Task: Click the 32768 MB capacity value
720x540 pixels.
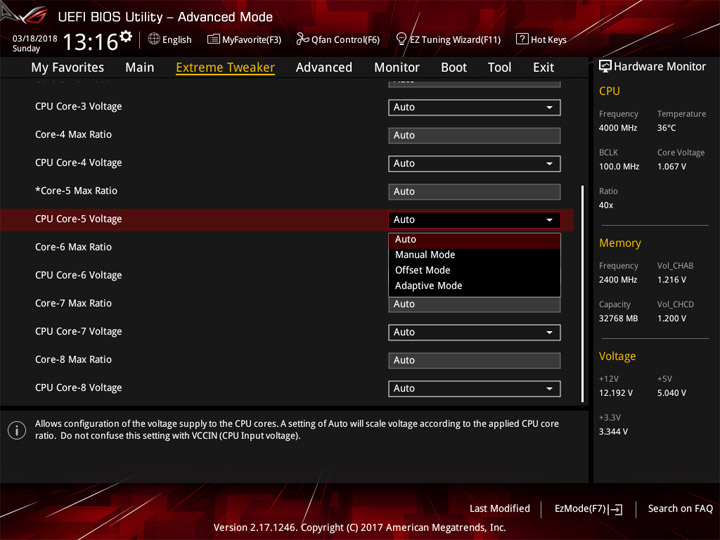Action: 618,319
